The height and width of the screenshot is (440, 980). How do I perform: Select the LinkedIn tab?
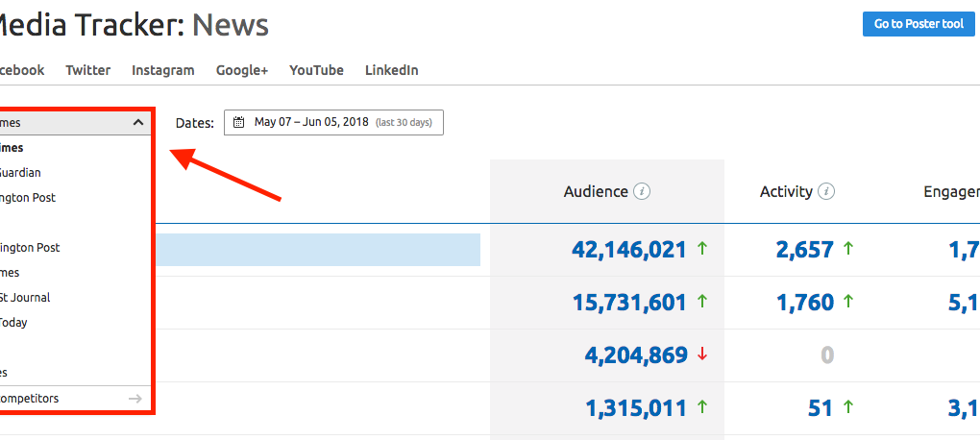tap(391, 70)
